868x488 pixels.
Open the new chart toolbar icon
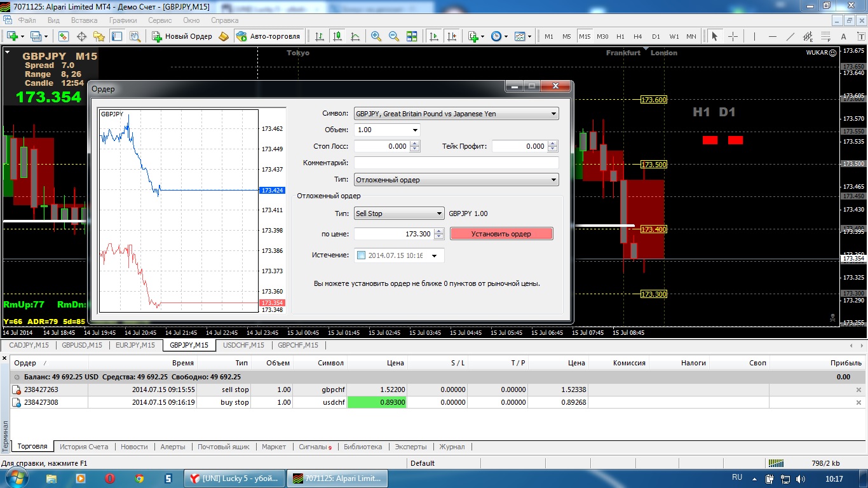click(12, 36)
